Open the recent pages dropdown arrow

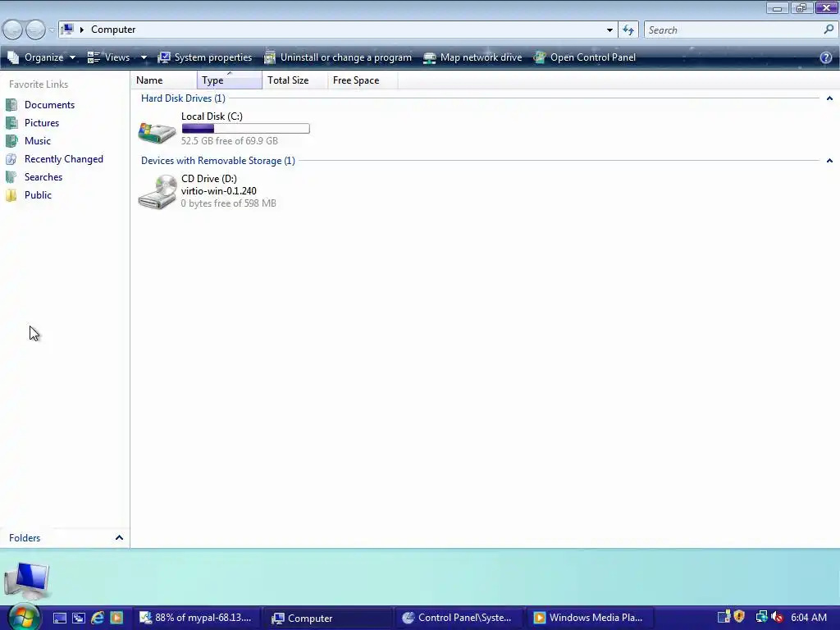52,30
